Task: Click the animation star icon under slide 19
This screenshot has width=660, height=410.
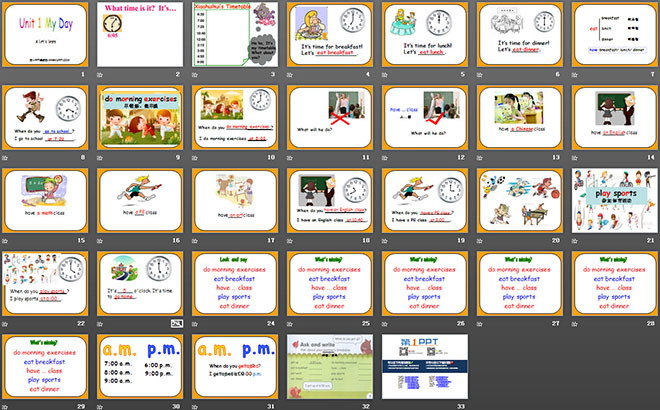Action: pyautogui.click(x=385, y=241)
